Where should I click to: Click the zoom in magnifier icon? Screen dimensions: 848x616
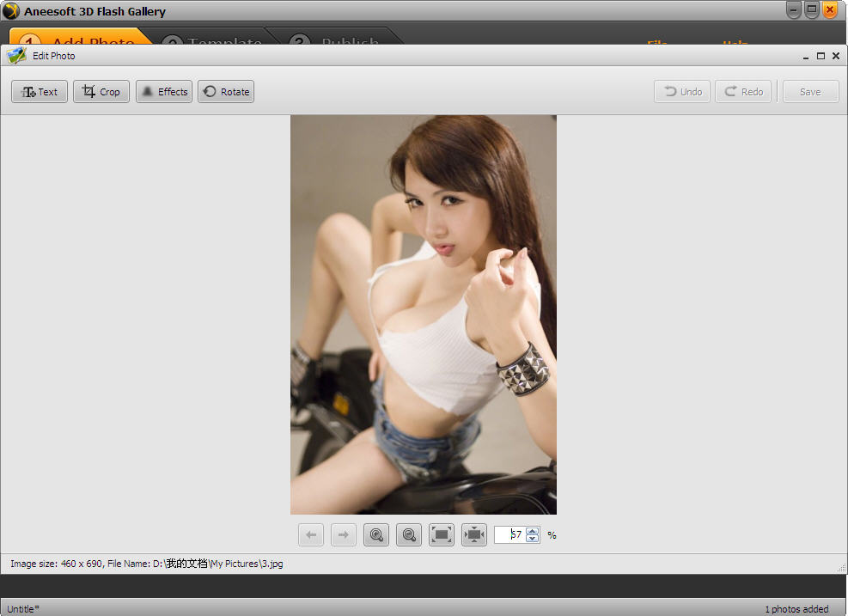click(376, 535)
